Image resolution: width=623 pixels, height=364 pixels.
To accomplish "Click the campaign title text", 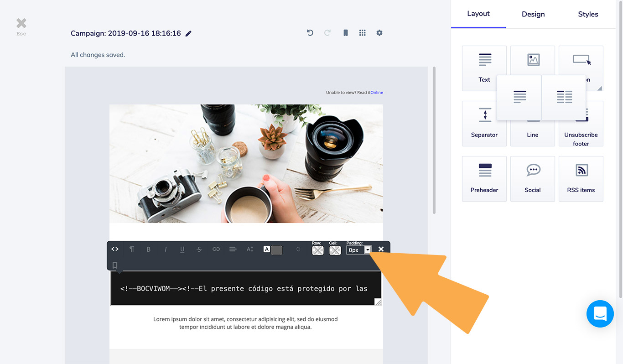I will point(126,33).
